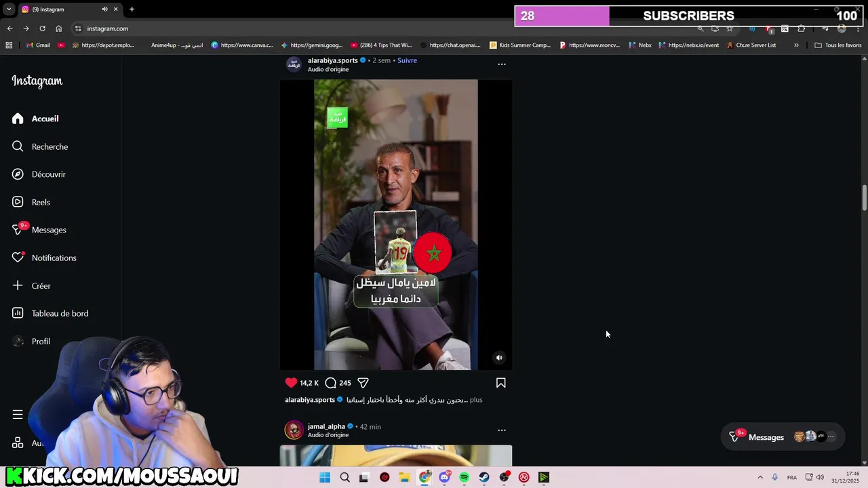Like the alarabiya.sports post heart icon

tap(291, 383)
